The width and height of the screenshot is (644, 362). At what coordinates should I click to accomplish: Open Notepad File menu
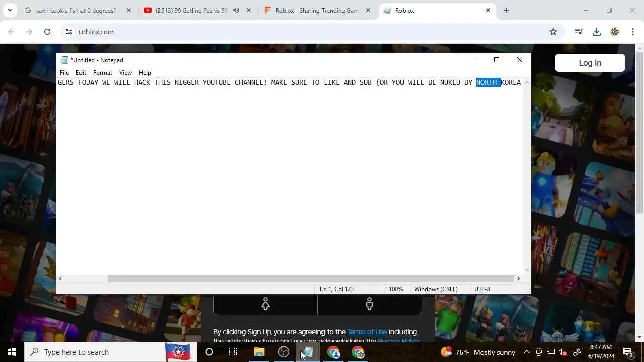[64, 73]
